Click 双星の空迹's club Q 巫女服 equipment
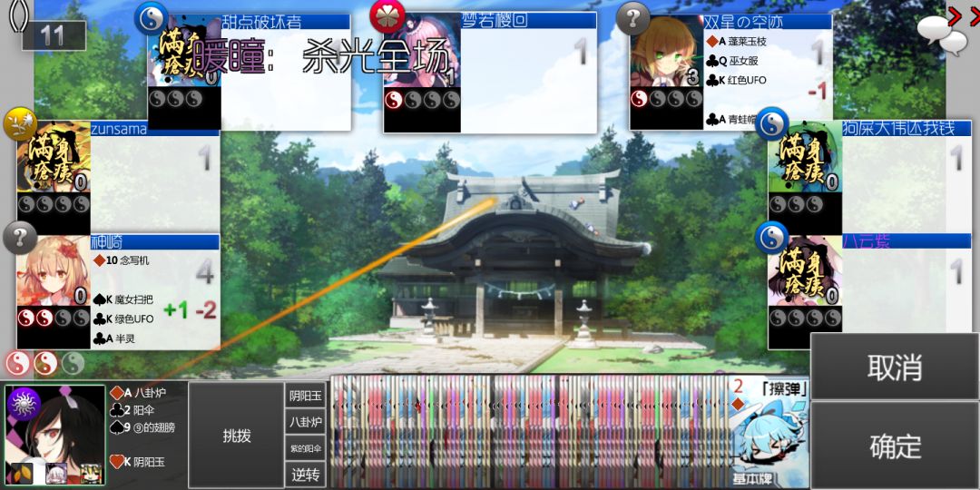Image resolution: width=980 pixels, height=490 pixels. pyautogui.click(x=732, y=61)
